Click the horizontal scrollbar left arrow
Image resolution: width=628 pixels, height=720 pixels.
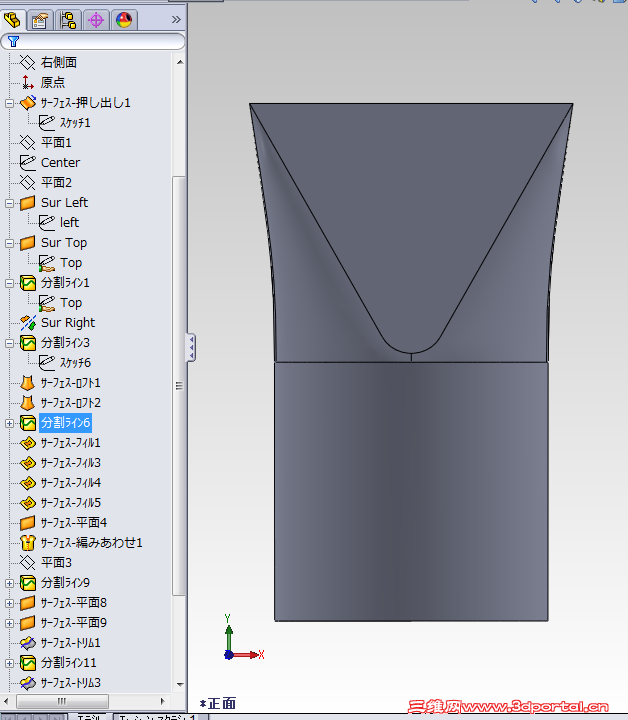pyautogui.click(x=6, y=701)
